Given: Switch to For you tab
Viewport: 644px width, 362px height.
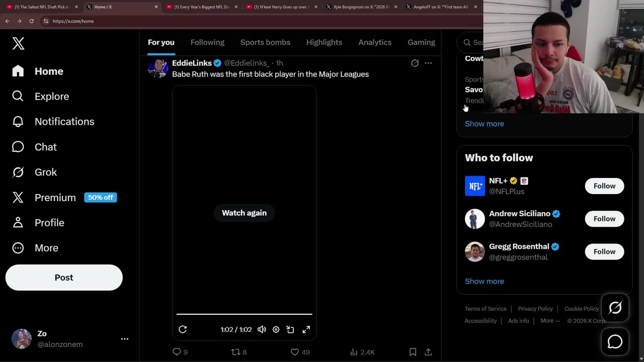Looking at the screenshot, I should click(x=161, y=42).
